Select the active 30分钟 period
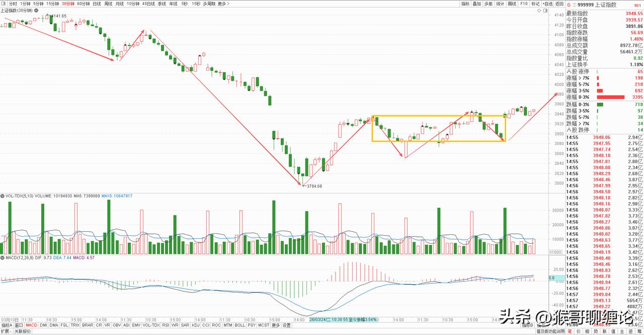Viewport: 644px width, 335px height. click(68, 4)
